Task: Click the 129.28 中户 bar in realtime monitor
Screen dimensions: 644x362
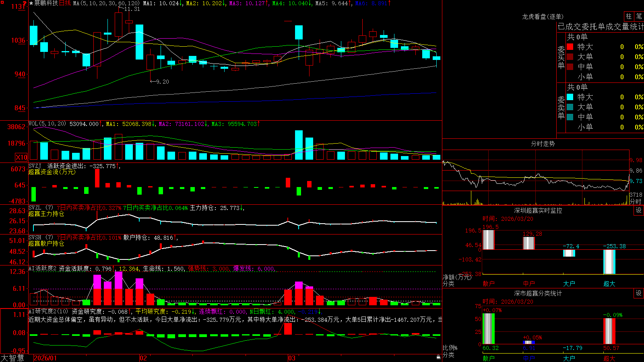Action: pyautogui.click(x=528, y=243)
